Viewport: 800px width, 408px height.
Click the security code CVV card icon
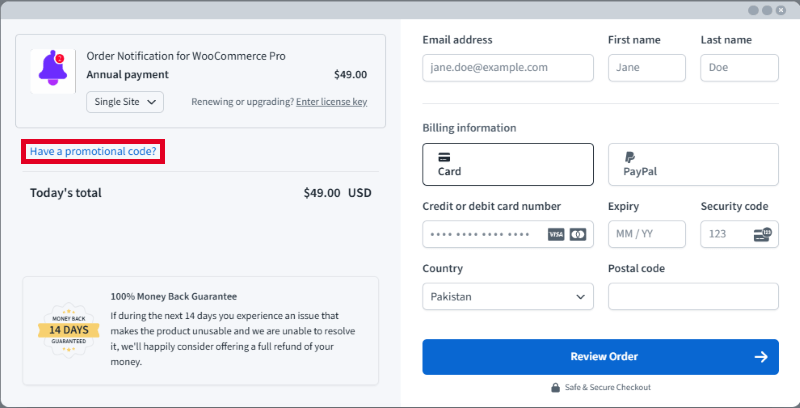click(x=762, y=234)
